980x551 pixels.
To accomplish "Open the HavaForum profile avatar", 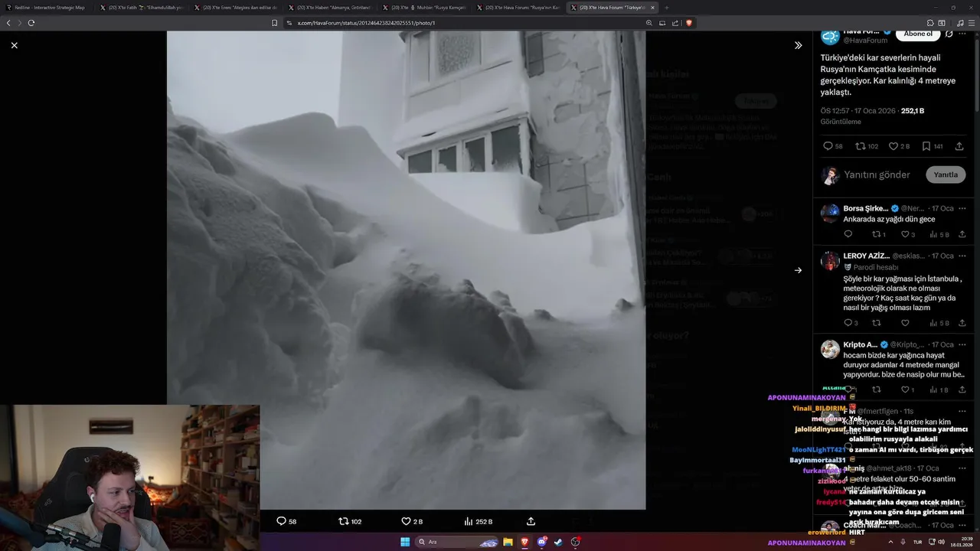I will tap(830, 35).
